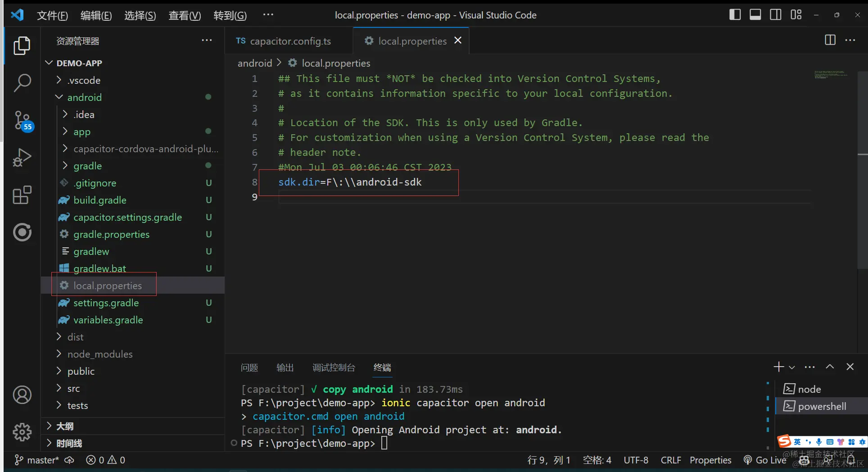Open the Accounts menu icon
The image size is (868, 472).
click(22, 395)
